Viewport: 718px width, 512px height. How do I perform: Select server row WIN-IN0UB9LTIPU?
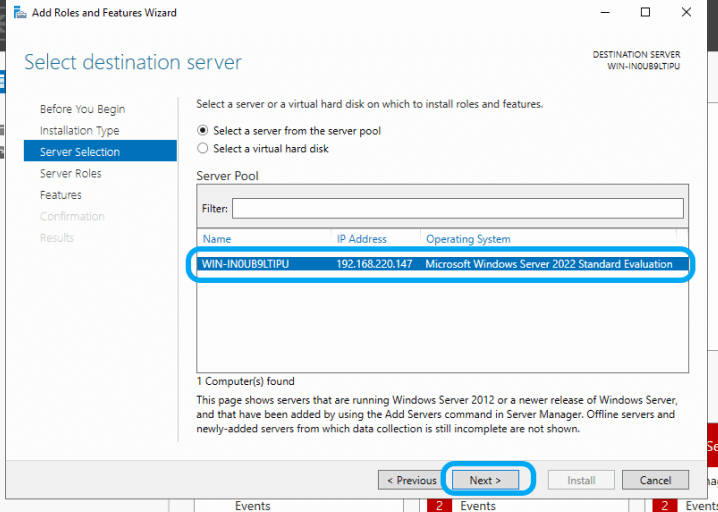coord(442,264)
